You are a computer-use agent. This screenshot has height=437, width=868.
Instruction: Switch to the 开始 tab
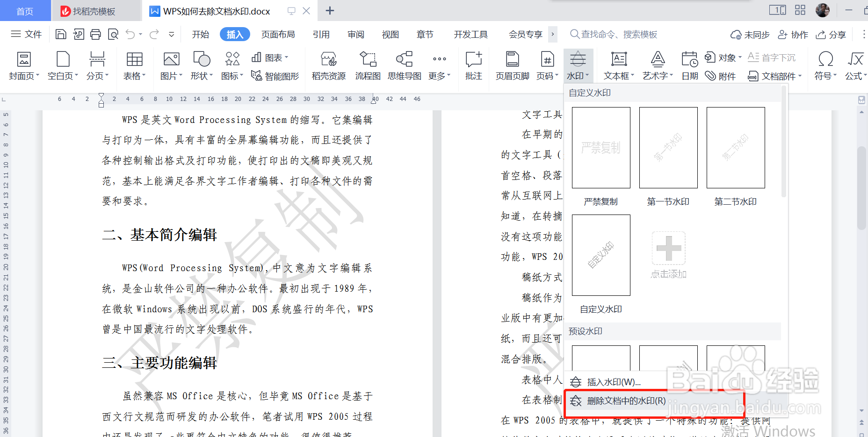[201, 34]
